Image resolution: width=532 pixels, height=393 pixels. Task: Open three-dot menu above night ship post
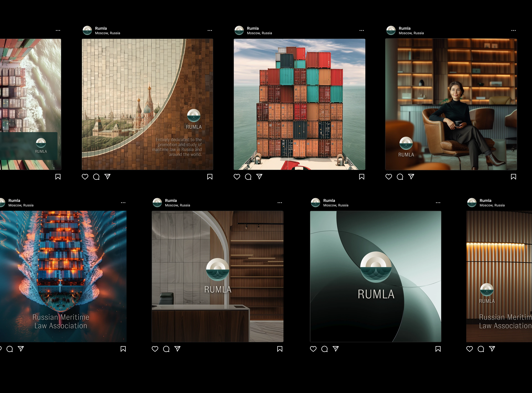pos(123,203)
